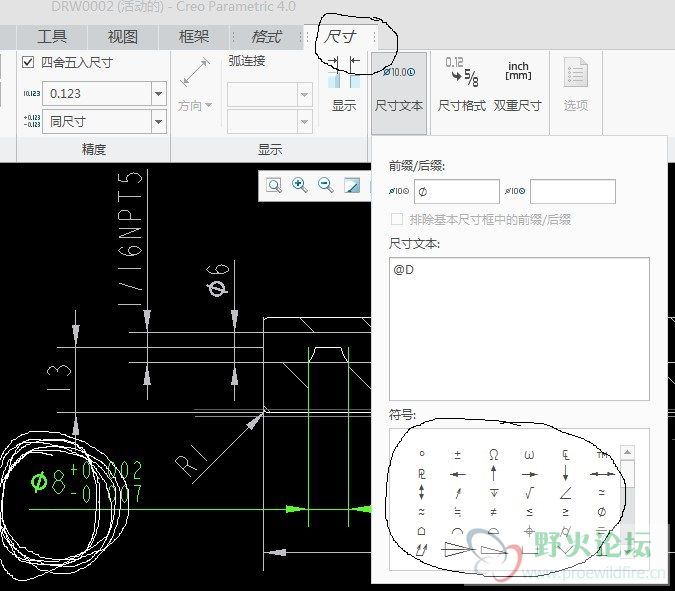The width and height of the screenshot is (675, 591).
Task: Select the 1/16NPT5 dimension text
Action: 130,239
